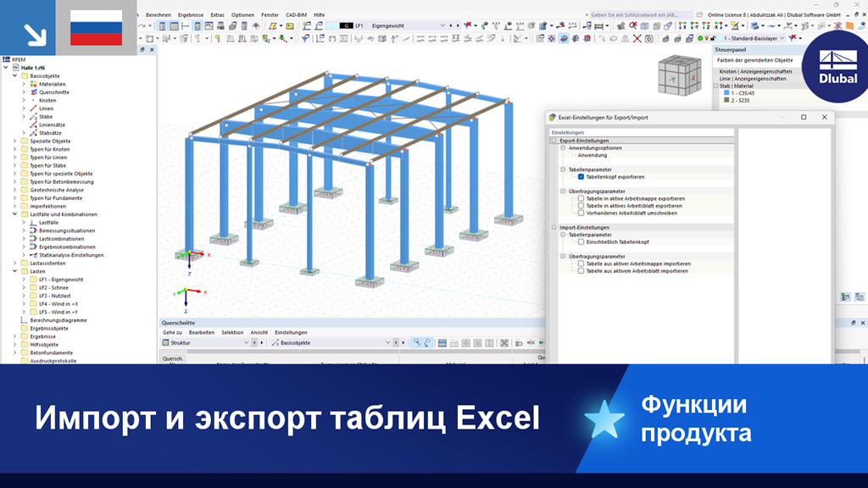Open the Ergebnisse menu

point(191,15)
